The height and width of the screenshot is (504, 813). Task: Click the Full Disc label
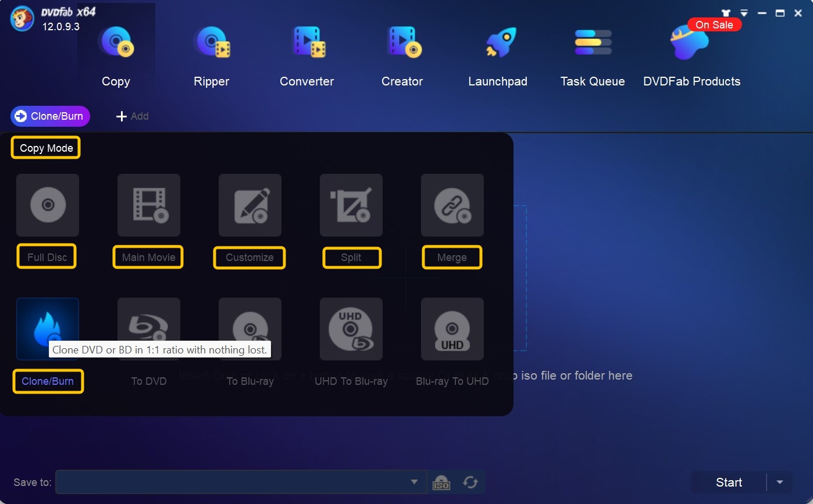(x=47, y=257)
